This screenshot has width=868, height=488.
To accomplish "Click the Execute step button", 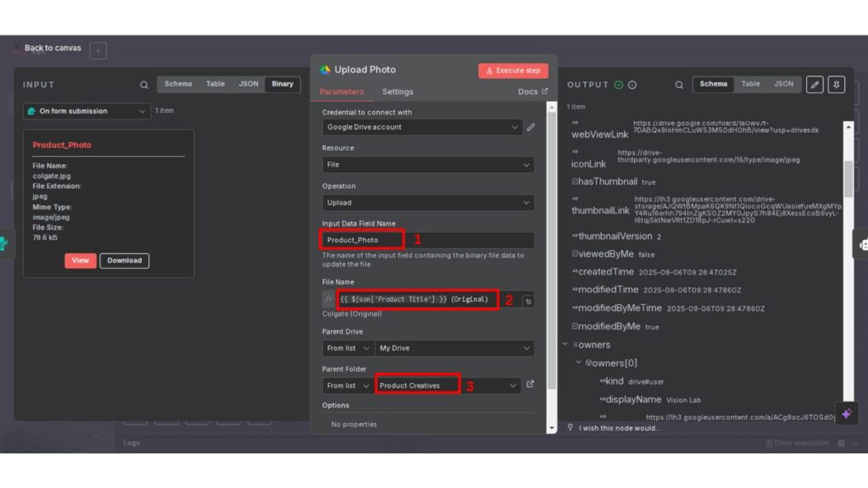I will [x=513, y=70].
